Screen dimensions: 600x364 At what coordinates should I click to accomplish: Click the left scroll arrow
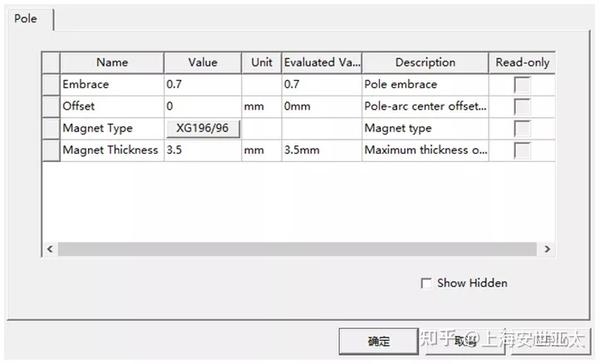pos(50,249)
